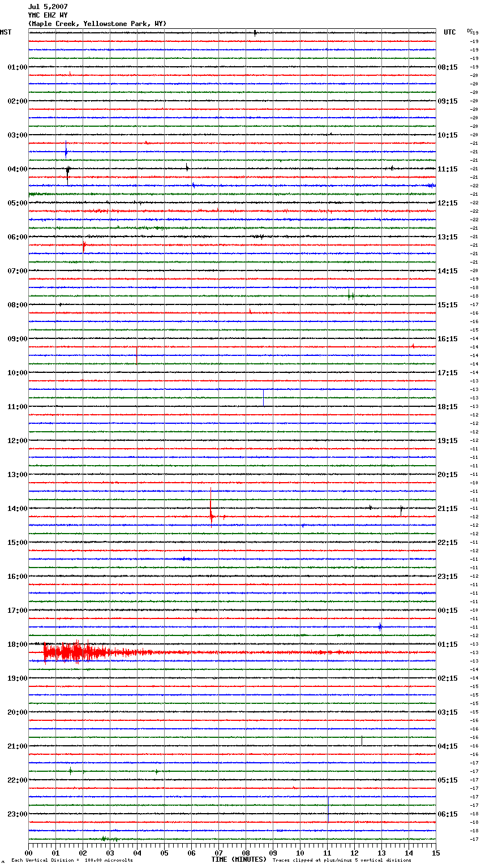The image size is (481, 868).
Task: Click the MST time zone label
Action: (x=6, y=32)
